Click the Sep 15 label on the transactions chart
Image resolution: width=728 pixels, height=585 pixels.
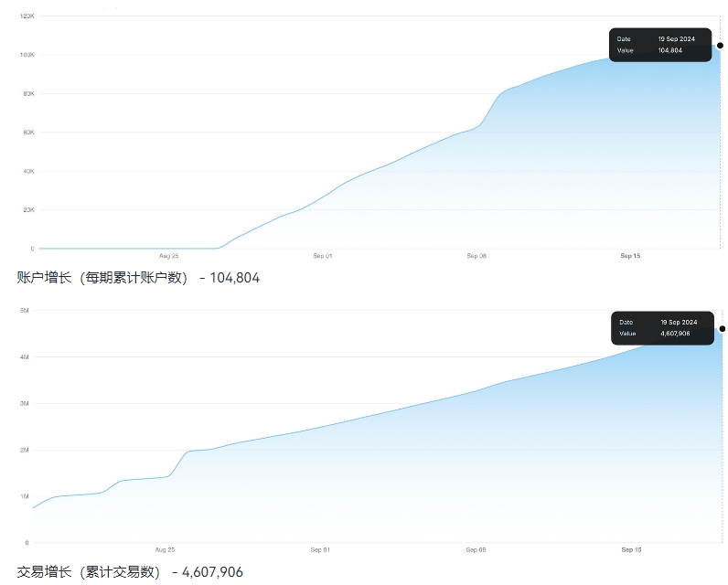(x=631, y=549)
